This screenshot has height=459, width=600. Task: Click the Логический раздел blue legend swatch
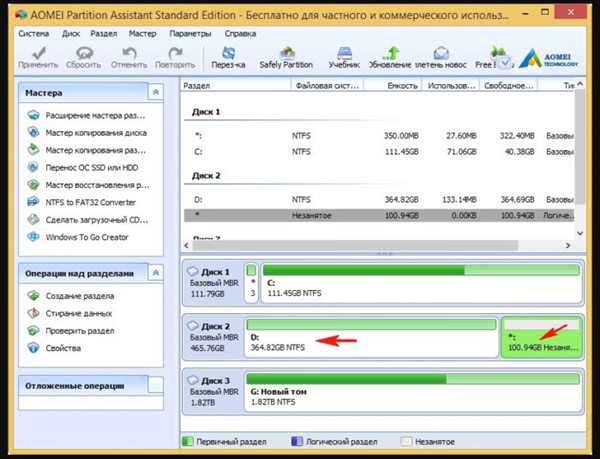pyautogui.click(x=297, y=442)
